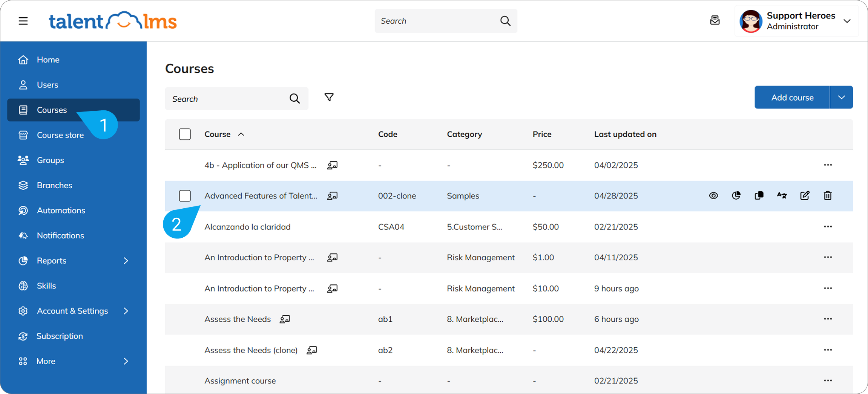Expand the Reports submenu chevron

126,261
